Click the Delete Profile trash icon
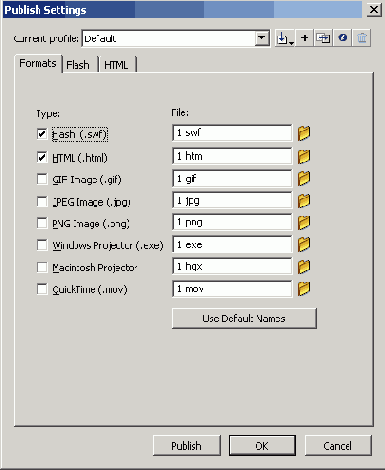 click(362, 38)
